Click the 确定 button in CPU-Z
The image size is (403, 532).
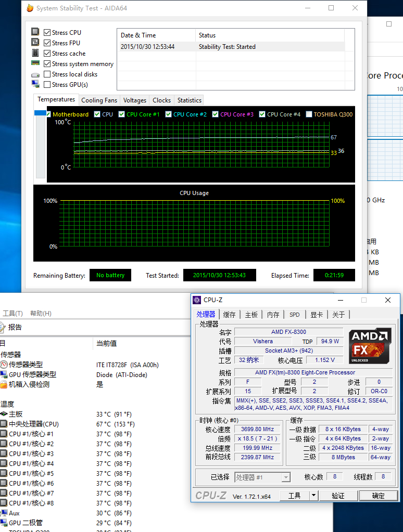pos(378,496)
